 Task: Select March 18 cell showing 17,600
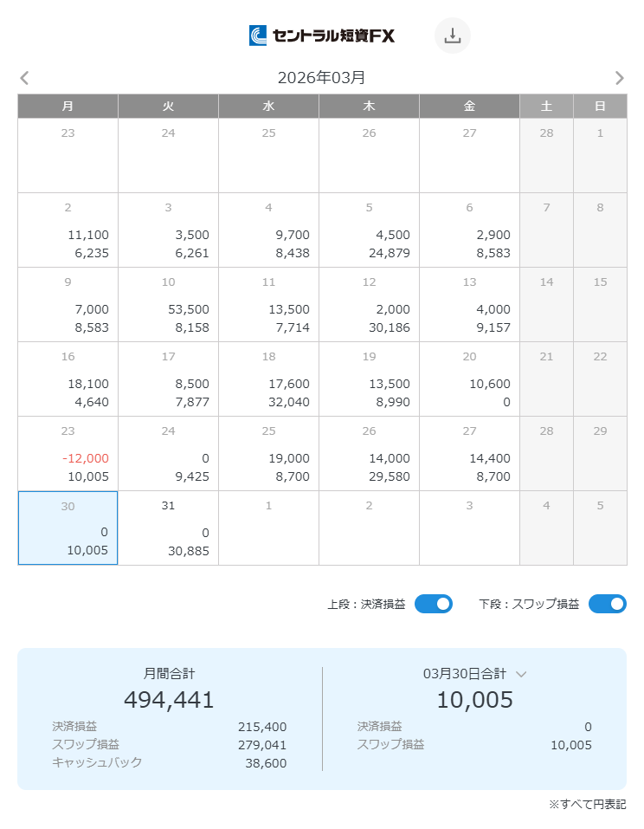point(268,379)
